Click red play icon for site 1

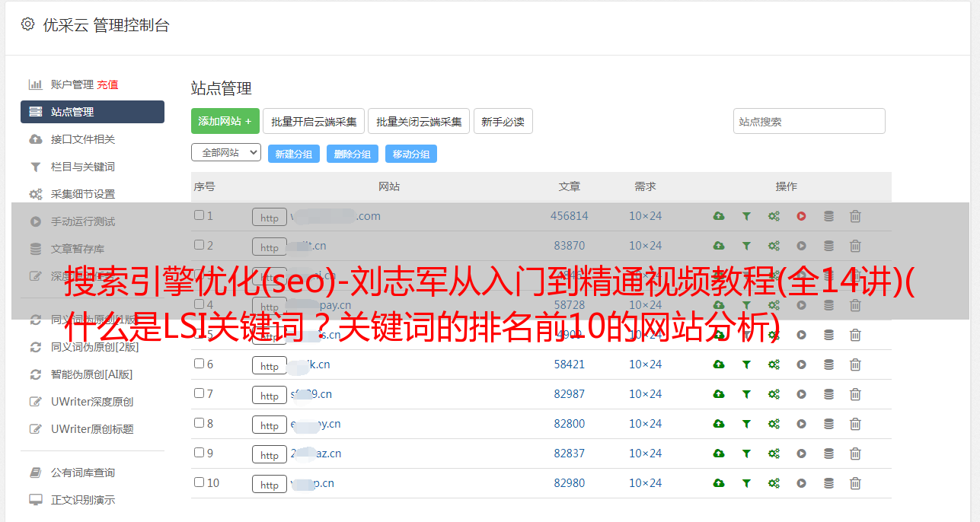click(x=801, y=216)
